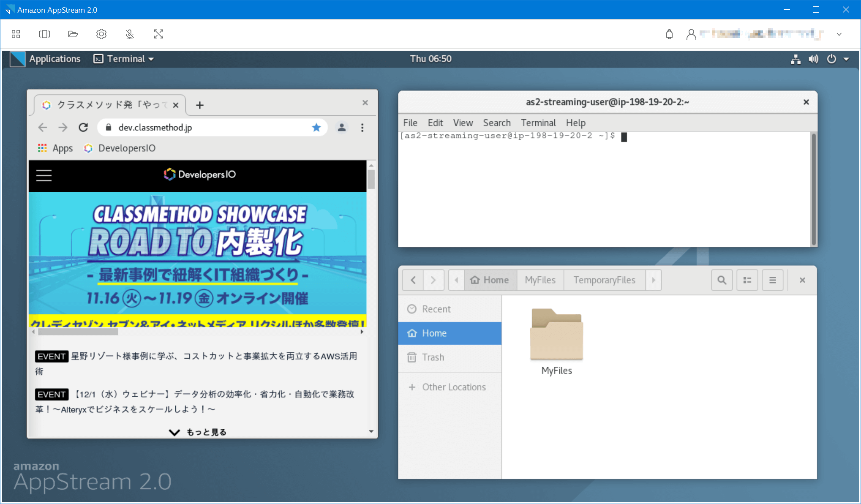Open the file manager hamburger menu
The image size is (861, 504).
[x=772, y=280]
